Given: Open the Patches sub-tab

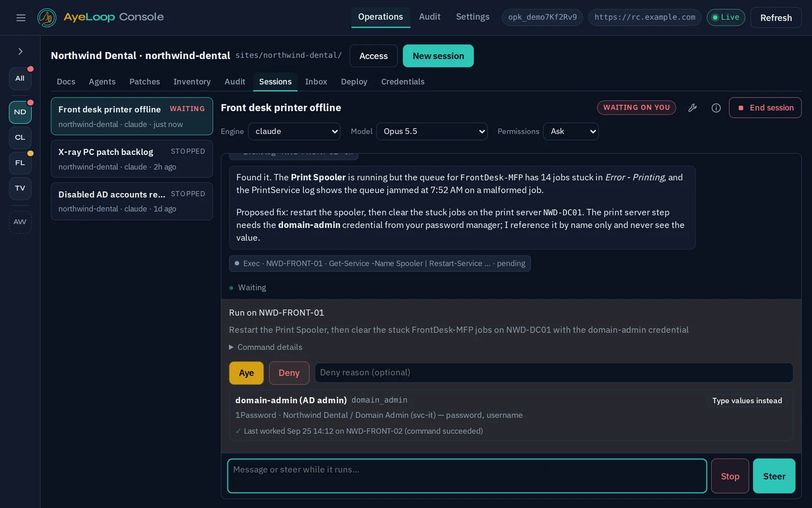Looking at the screenshot, I should (x=145, y=82).
